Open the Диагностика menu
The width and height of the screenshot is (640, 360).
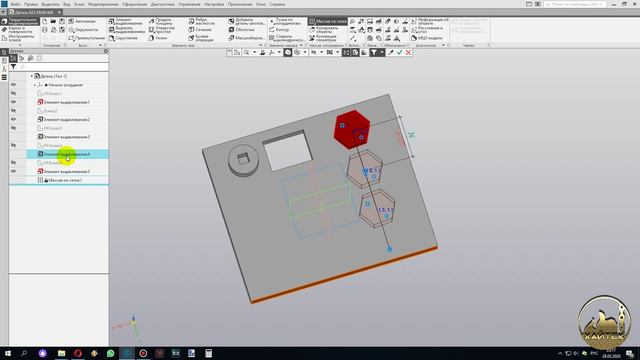[x=162, y=4]
